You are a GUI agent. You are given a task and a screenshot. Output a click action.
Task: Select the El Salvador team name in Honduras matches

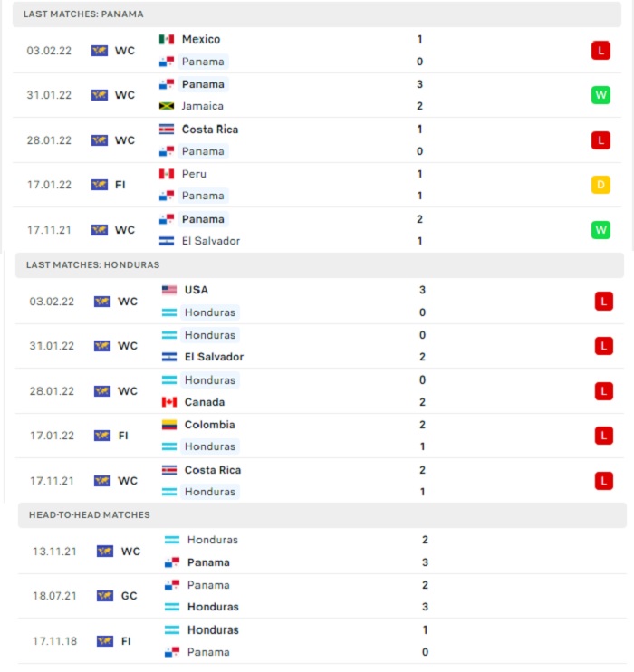(214, 357)
